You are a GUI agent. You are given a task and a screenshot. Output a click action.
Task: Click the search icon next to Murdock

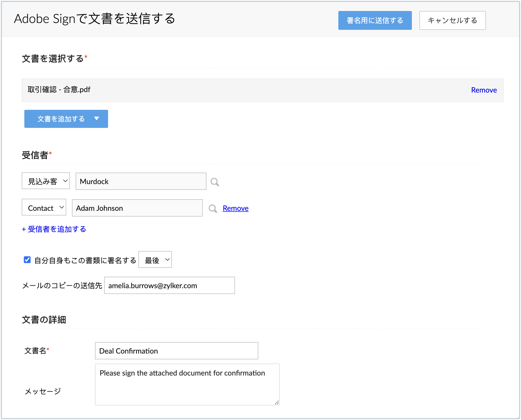(215, 182)
